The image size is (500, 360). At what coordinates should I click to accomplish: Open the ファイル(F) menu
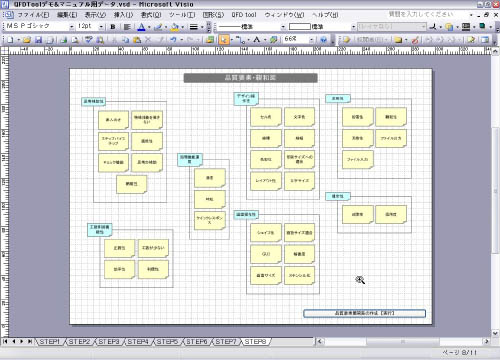(33, 15)
